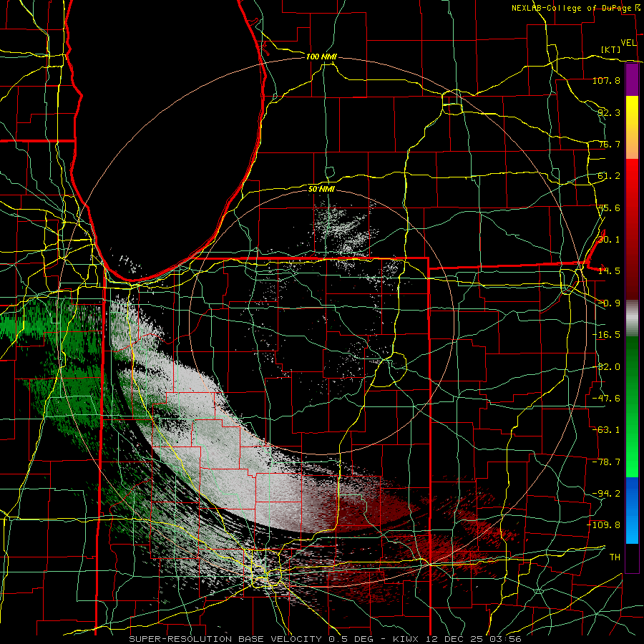Click the 92.3 value on the velocity scale
Viewport: 644px width, 644px height.
coord(609,112)
